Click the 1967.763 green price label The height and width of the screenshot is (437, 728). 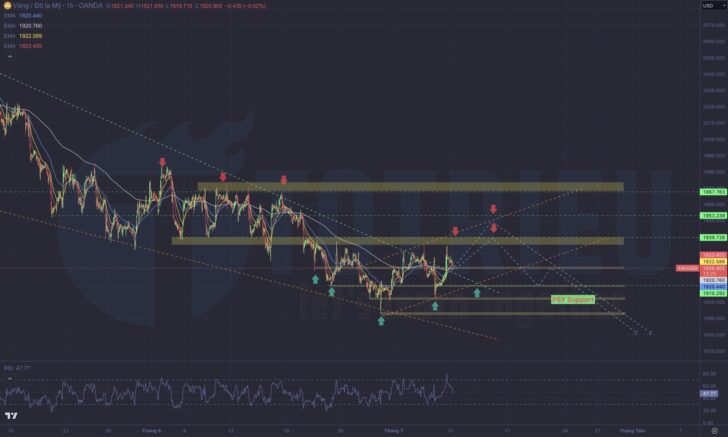713,191
